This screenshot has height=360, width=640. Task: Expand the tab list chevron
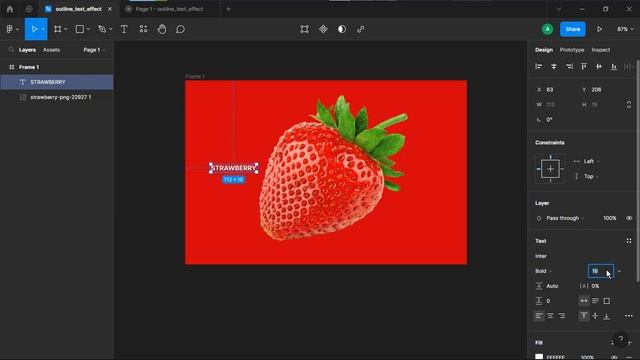click(x=558, y=9)
